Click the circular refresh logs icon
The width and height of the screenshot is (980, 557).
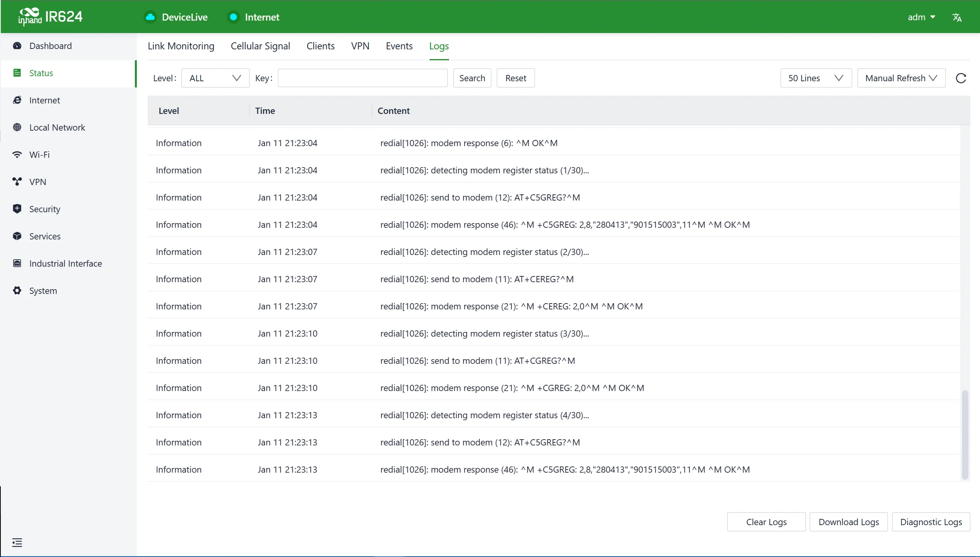point(961,78)
